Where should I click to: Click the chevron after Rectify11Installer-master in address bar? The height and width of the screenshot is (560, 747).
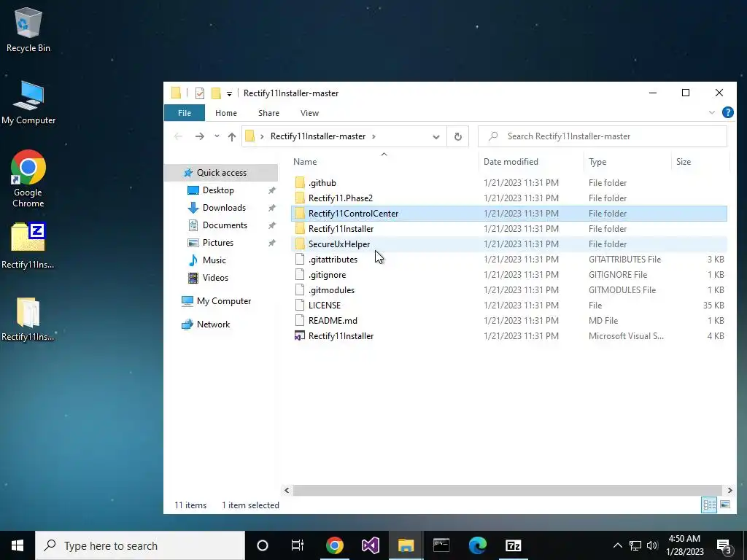tap(373, 136)
